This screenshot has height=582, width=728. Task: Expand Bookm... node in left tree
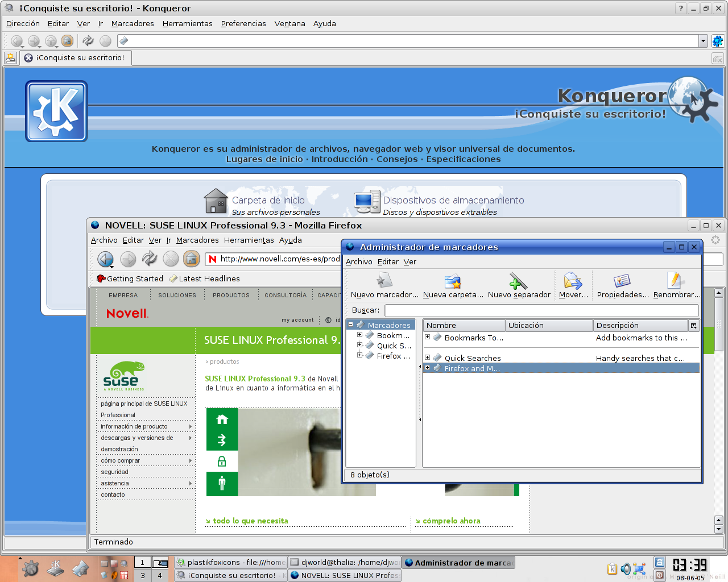[x=359, y=335]
